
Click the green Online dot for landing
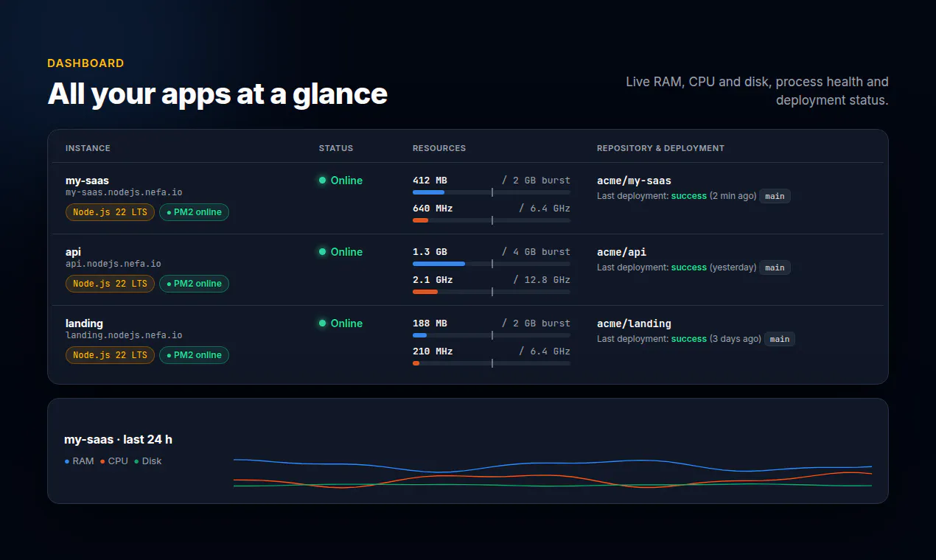click(322, 323)
